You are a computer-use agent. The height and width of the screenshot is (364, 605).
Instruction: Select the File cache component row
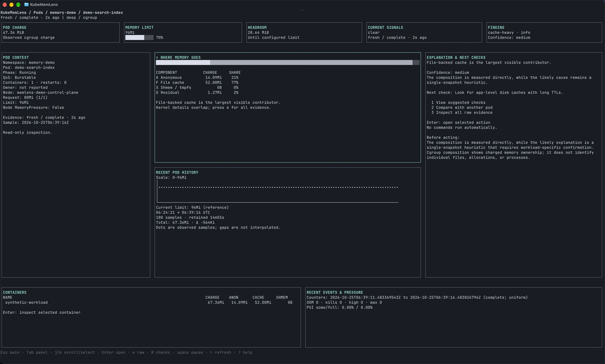(197, 83)
